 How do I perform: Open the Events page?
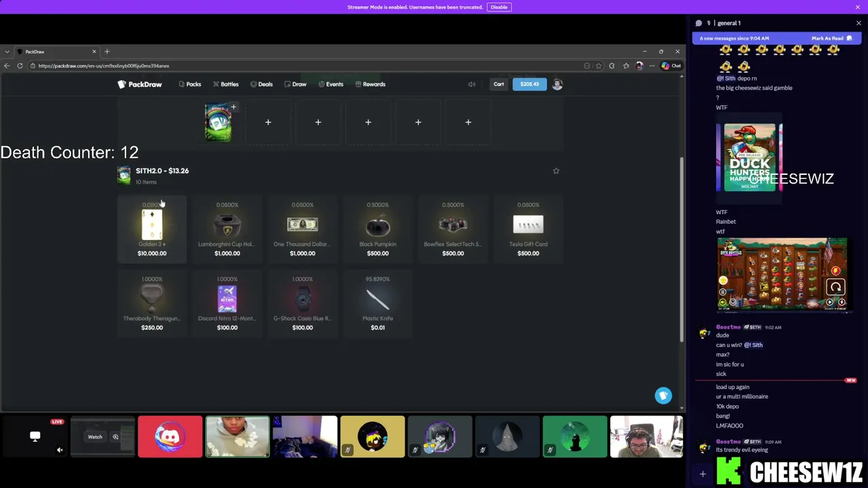point(331,84)
